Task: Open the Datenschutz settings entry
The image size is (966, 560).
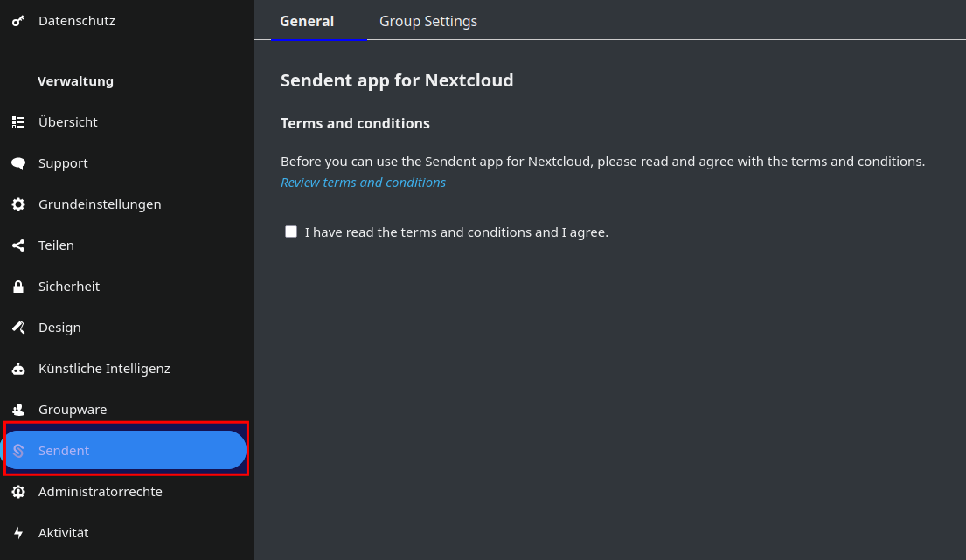Action: (x=77, y=21)
